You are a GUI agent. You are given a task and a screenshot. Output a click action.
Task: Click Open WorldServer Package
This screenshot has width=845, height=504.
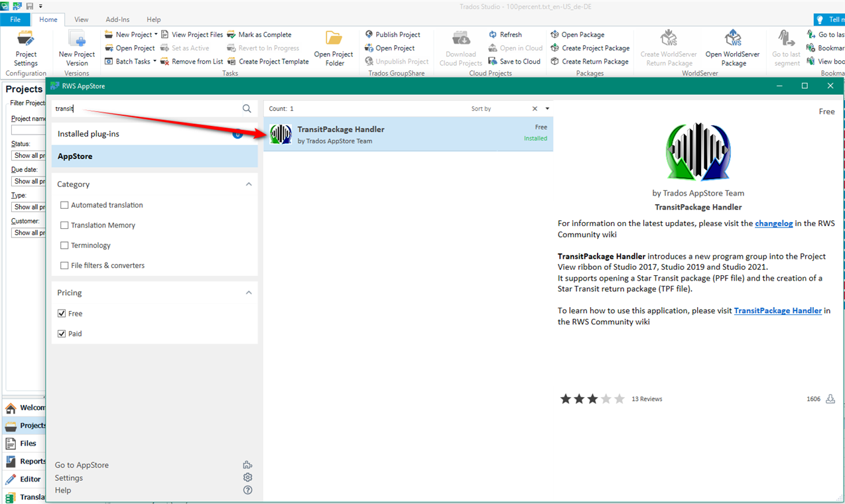point(732,48)
